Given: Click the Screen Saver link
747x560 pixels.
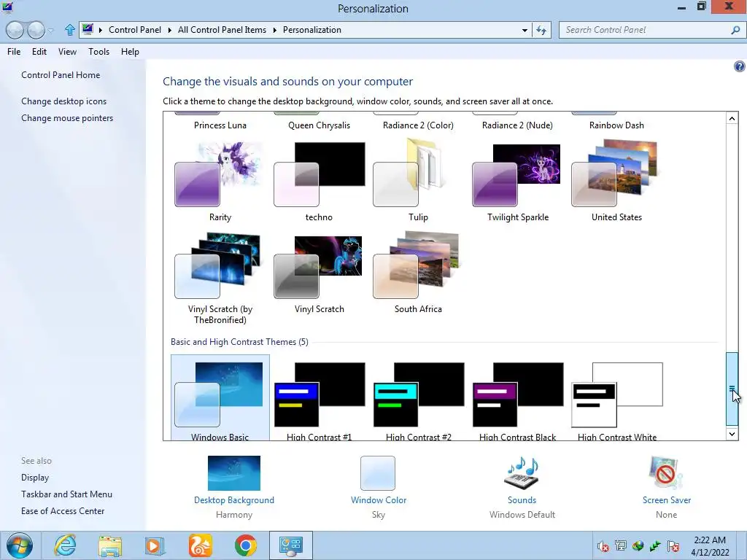Looking at the screenshot, I should tap(667, 500).
